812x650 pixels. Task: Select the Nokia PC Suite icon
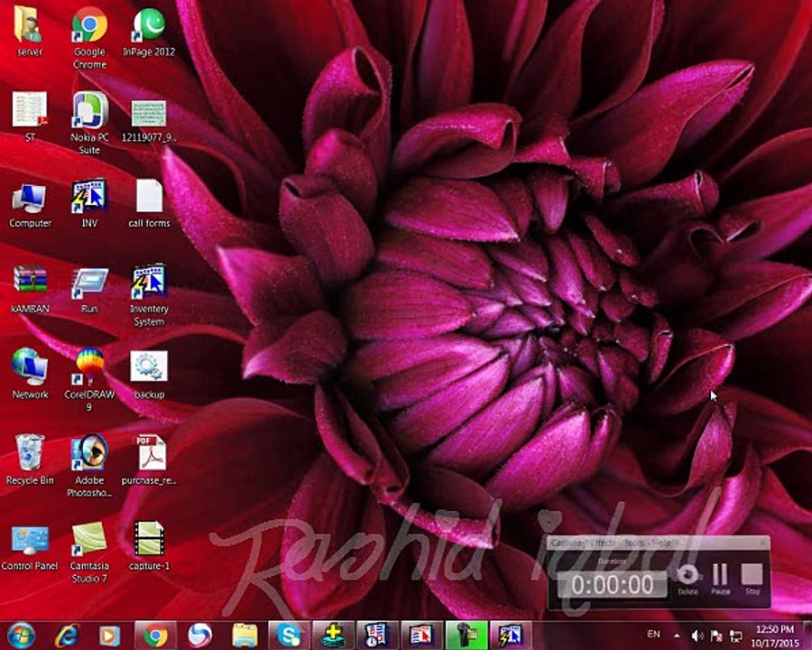click(x=89, y=123)
